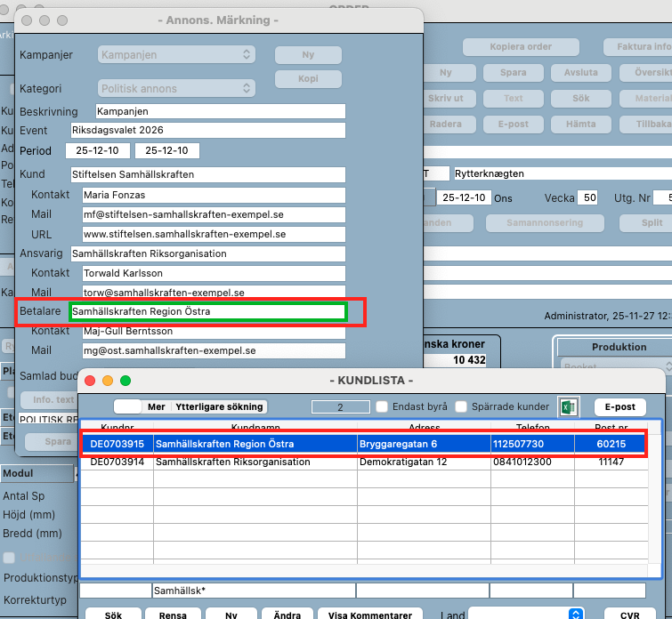Open Visa Kommentarer in the customer list

coord(370,615)
